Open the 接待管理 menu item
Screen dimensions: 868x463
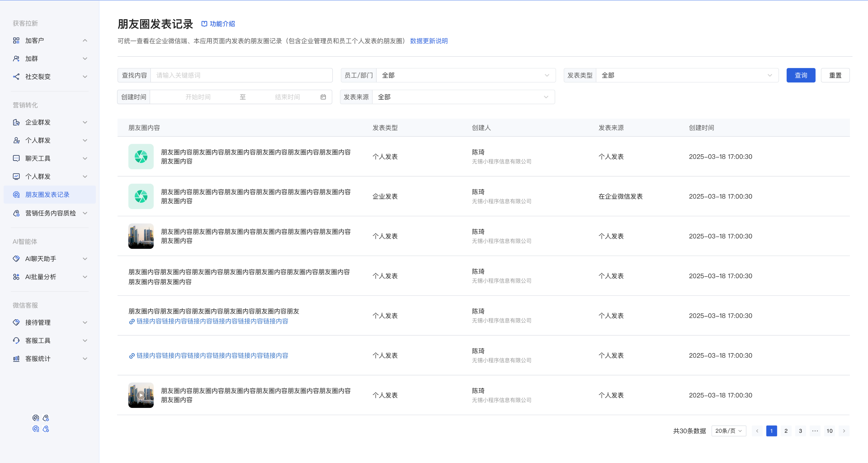(50, 323)
